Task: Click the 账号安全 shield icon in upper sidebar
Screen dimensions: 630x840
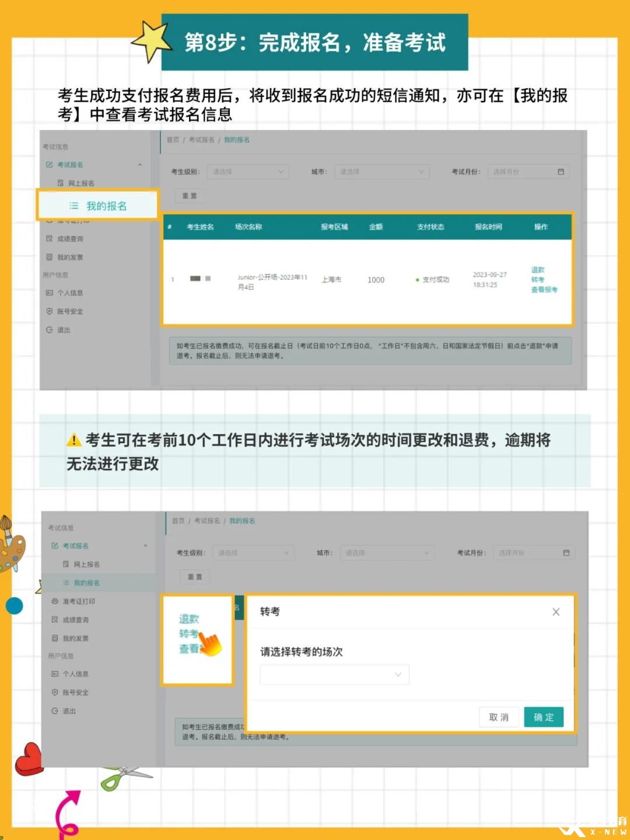Action: (x=50, y=312)
